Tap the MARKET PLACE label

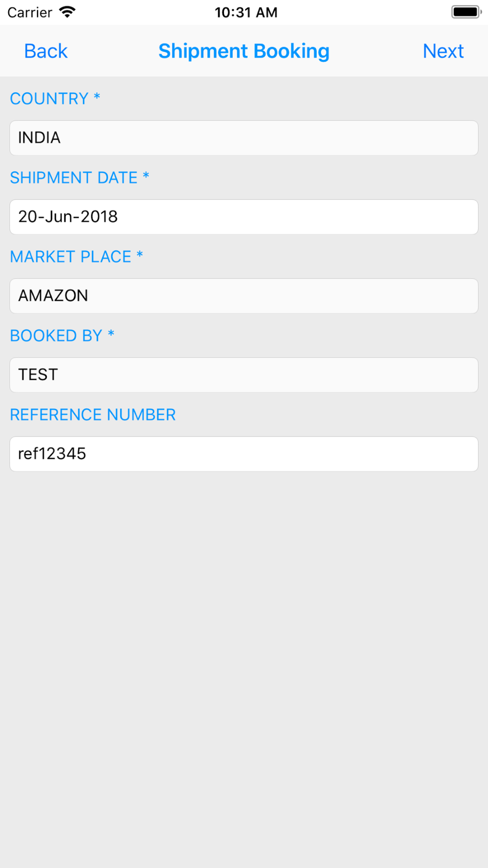tap(77, 257)
